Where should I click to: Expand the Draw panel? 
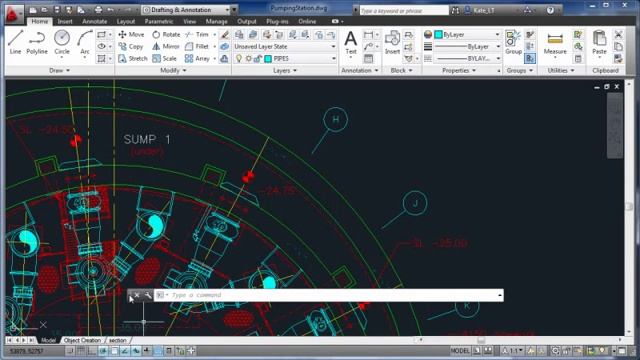tap(59, 71)
